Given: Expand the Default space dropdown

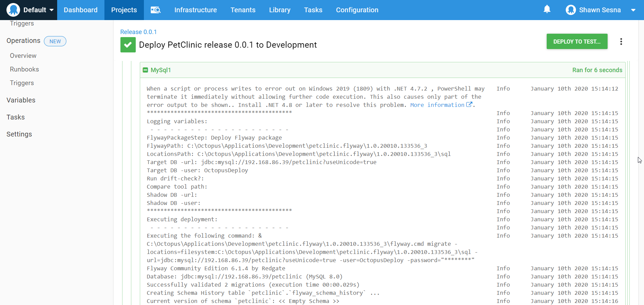Looking at the screenshot, I should (x=51, y=10).
